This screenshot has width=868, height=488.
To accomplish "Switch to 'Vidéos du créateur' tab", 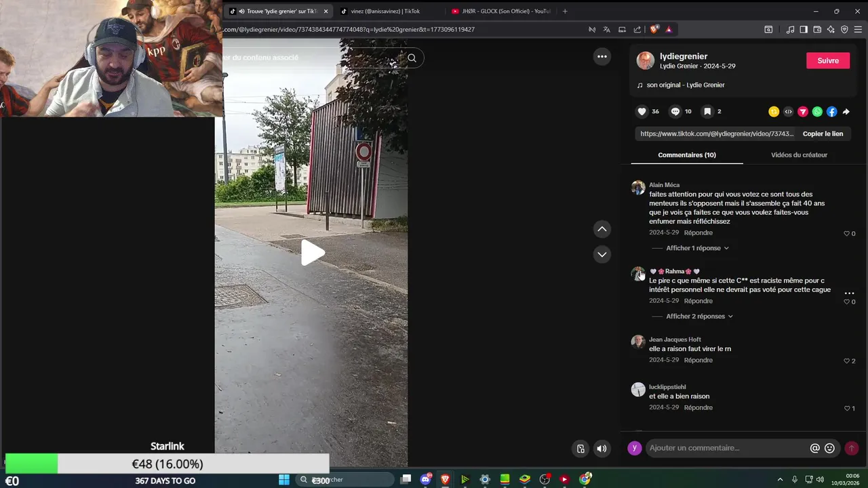I will (x=799, y=155).
